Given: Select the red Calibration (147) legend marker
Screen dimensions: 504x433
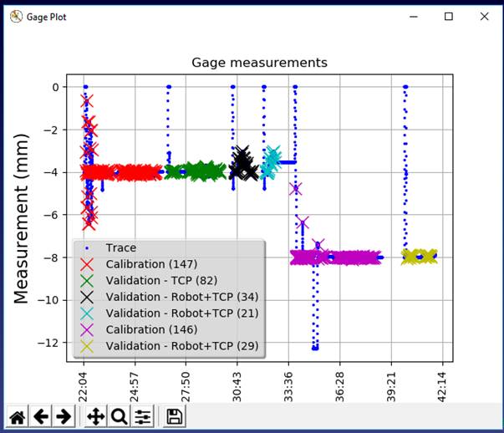Looking at the screenshot, I should click(x=89, y=264).
